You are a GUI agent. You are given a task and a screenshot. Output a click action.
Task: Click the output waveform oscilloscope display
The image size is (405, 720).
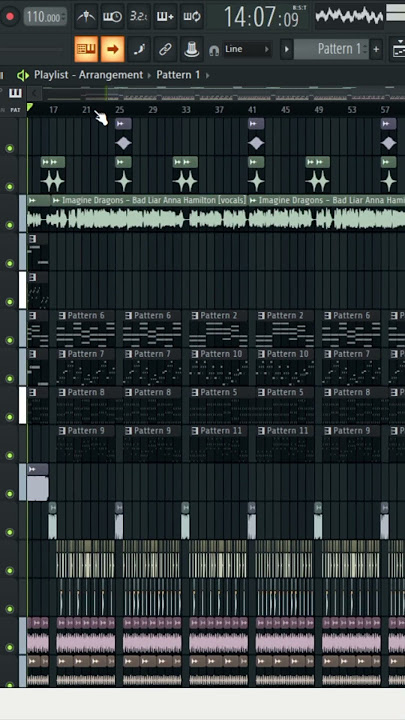click(x=349, y=16)
